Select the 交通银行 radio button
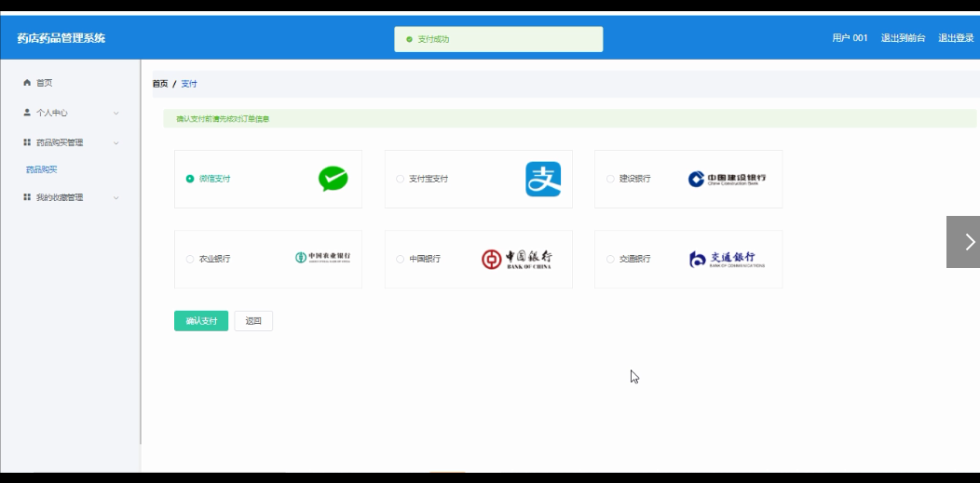Viewport: 980px width, 483px height. 610,259
